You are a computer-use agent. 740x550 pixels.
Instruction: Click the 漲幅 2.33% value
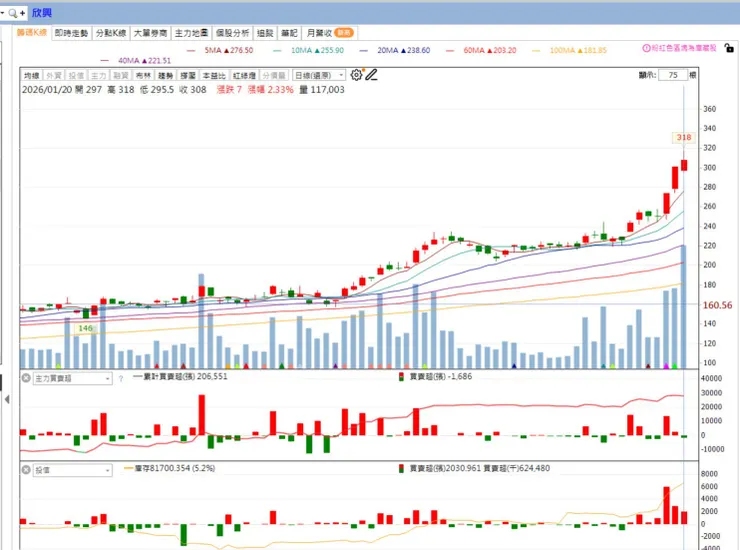(x=271, y=90)
